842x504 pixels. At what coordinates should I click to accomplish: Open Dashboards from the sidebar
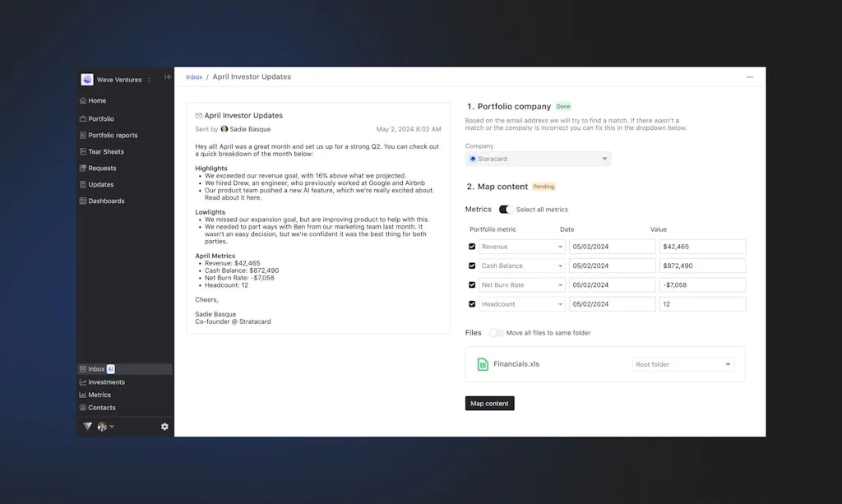(x=106, y=201)
